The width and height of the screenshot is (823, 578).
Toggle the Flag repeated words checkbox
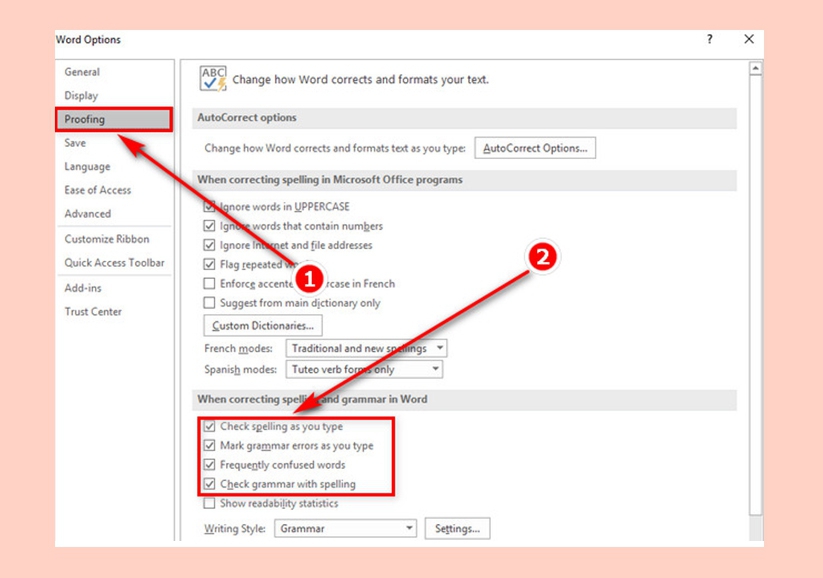point(209,264)
